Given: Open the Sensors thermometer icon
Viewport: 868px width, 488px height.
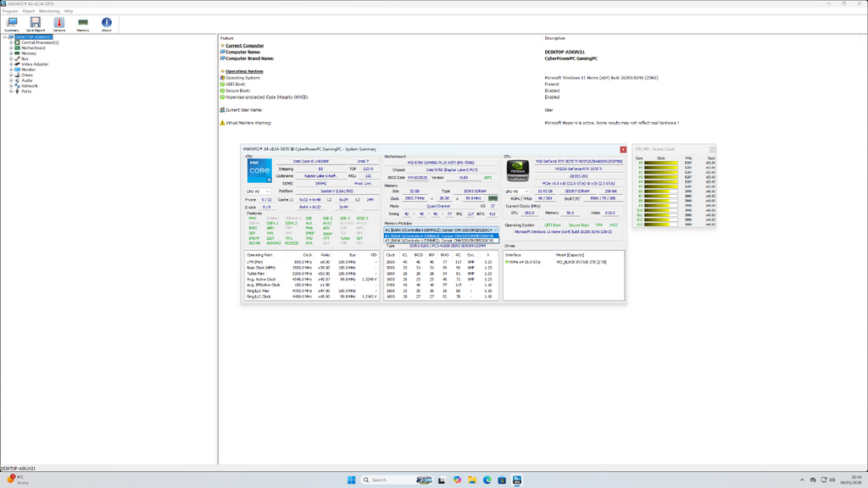Looking at the screenshot, I should tap(59, 24).
